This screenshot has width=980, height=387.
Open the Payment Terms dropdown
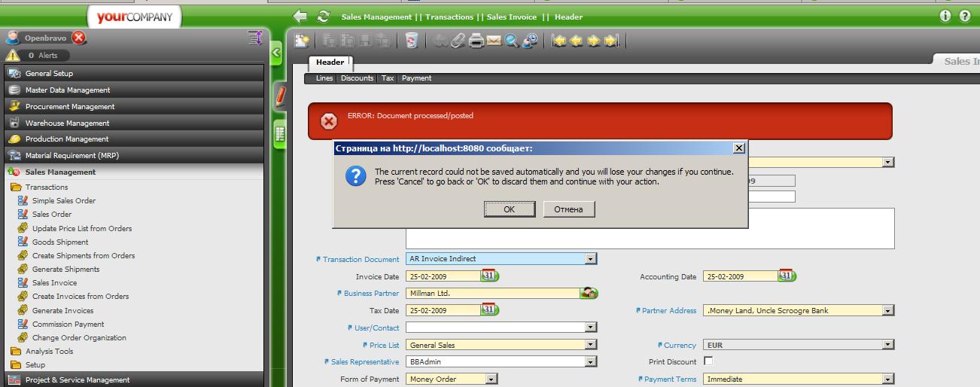[x=888, y=379]
